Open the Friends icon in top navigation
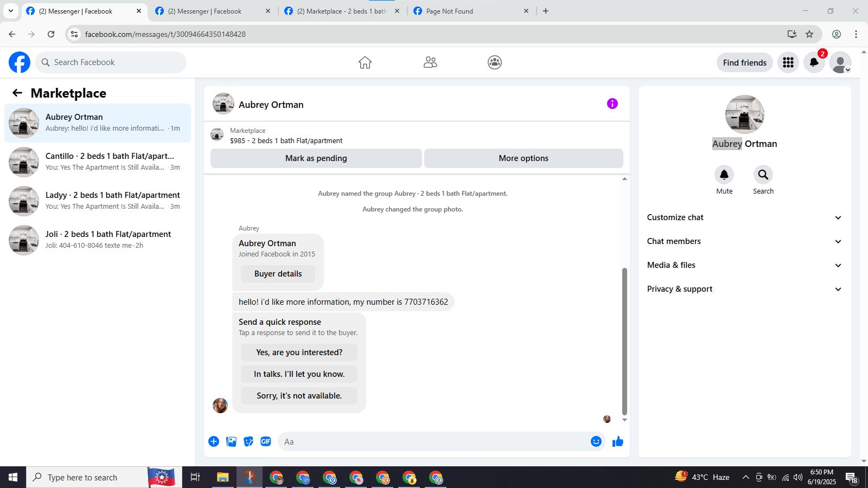Viewport: 868px width, 488px height. [x=430, y=62]
